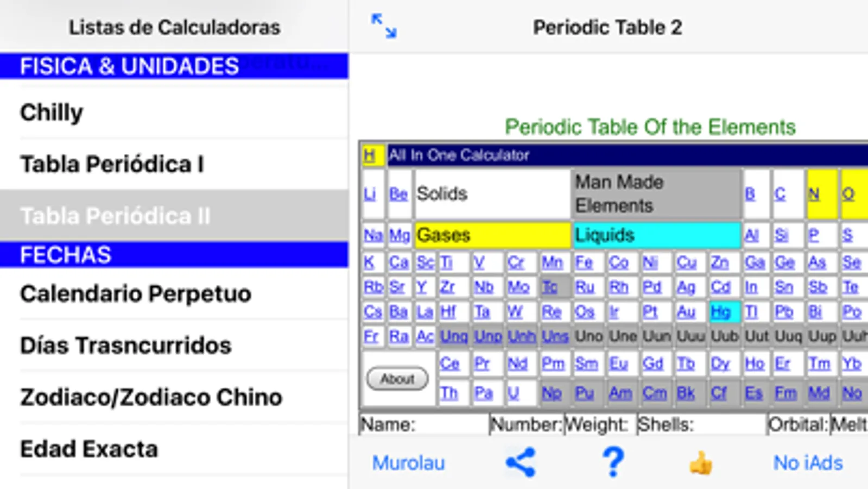
Task: Click the expand fullscreen arrows icon
Action: [384, 26]
